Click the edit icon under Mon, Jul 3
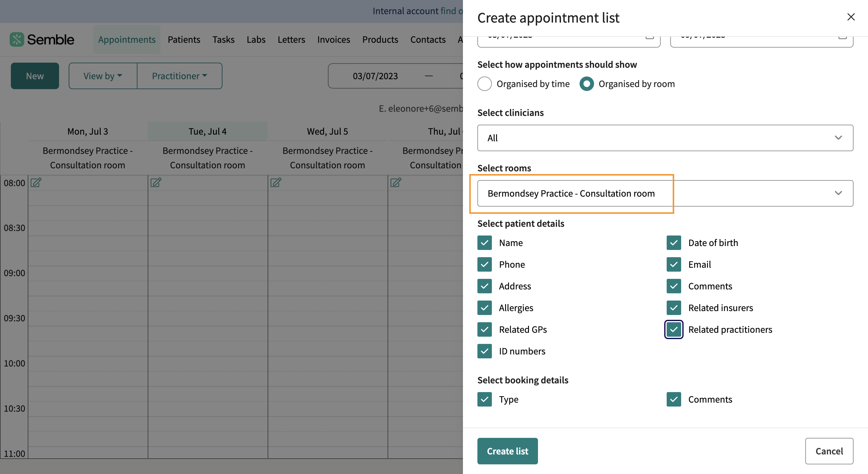The height and width of the screenshot is (474, 868). click(x=36, y=182)
